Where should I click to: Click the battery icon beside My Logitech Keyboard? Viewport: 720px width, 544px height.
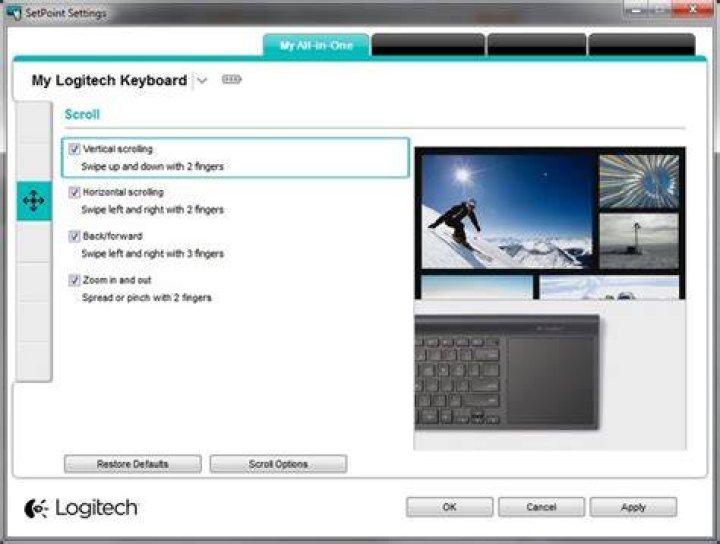tap(231, 79)
